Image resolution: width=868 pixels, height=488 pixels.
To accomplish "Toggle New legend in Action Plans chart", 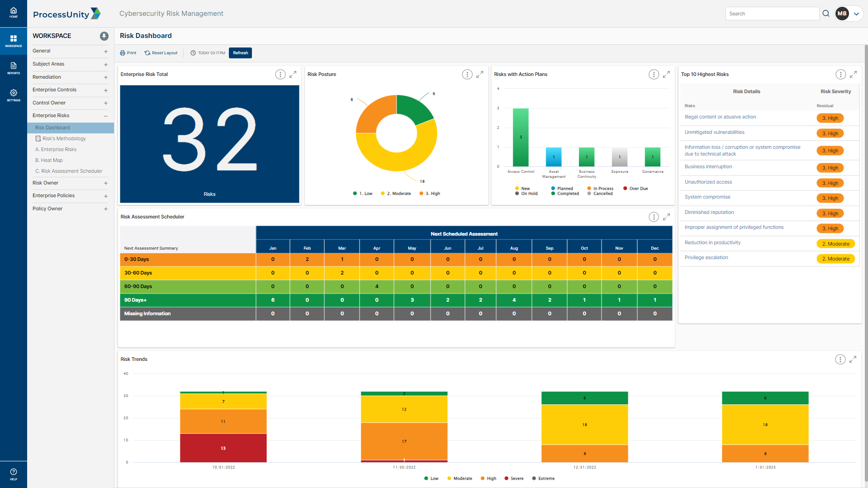I will tap(522, 189).
